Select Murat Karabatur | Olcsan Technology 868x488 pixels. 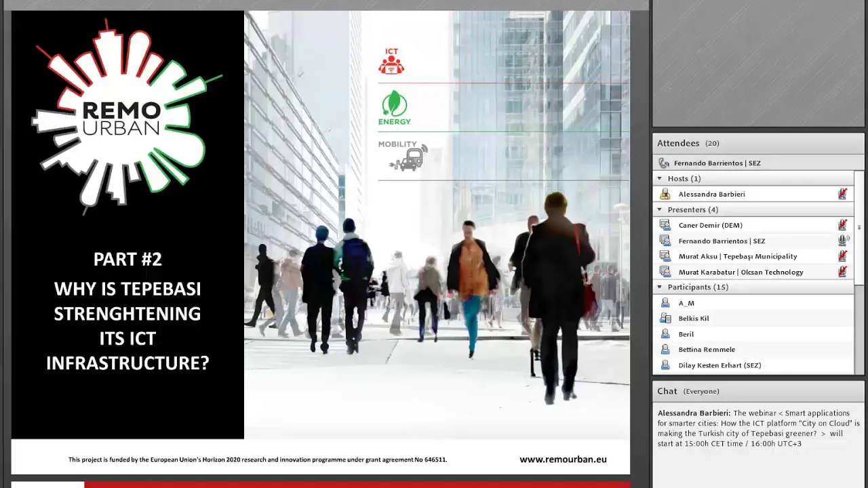point(741,272)
